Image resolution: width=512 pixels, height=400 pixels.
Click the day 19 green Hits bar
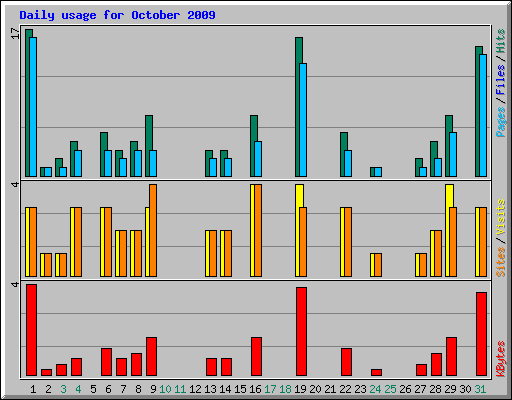pyautogui.click(x=298, y=107)
